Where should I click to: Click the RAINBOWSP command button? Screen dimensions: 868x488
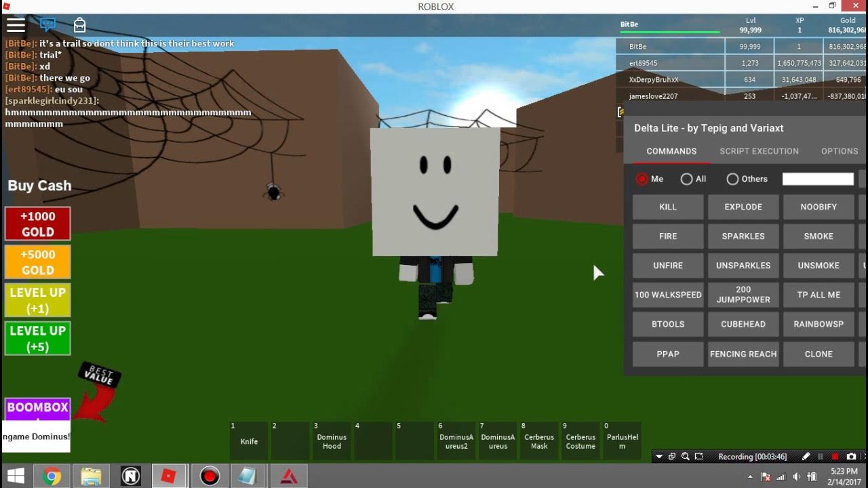(x=818, y=324)
